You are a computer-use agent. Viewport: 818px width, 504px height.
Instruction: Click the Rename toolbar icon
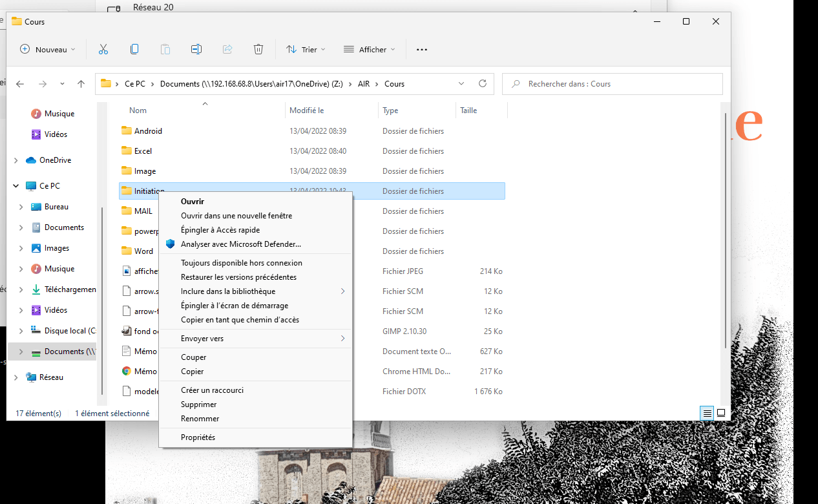pos(196,49)
